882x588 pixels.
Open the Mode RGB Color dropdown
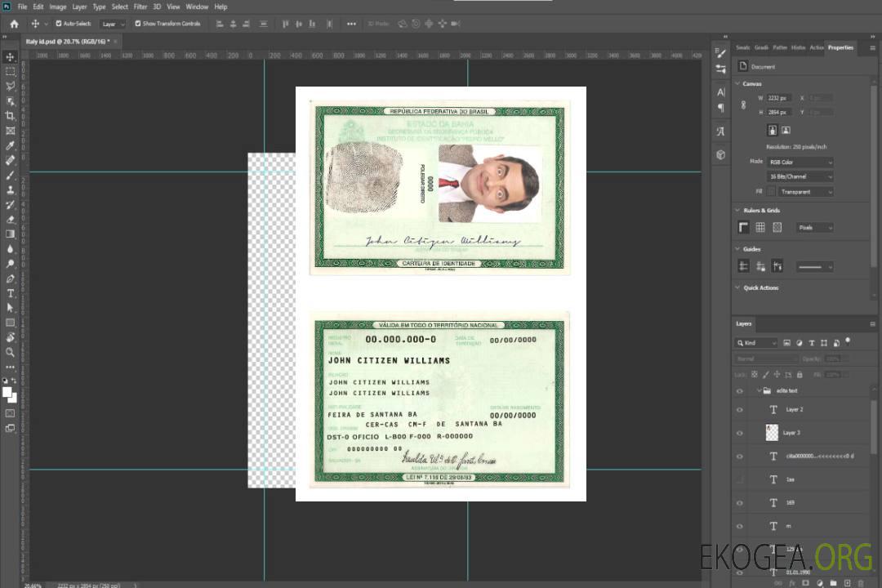pyautogui.click(x=800, y=162)
